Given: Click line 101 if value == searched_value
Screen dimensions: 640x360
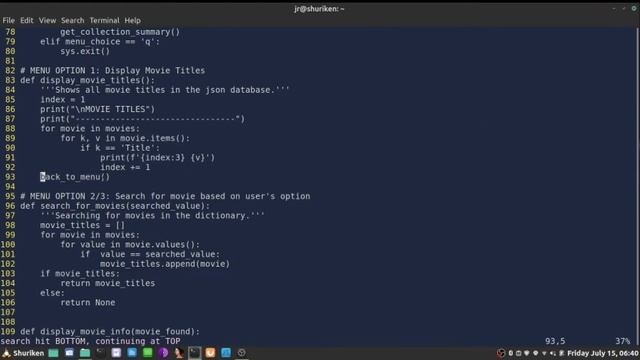Looking at the screenshot, I should click(150, 254).
